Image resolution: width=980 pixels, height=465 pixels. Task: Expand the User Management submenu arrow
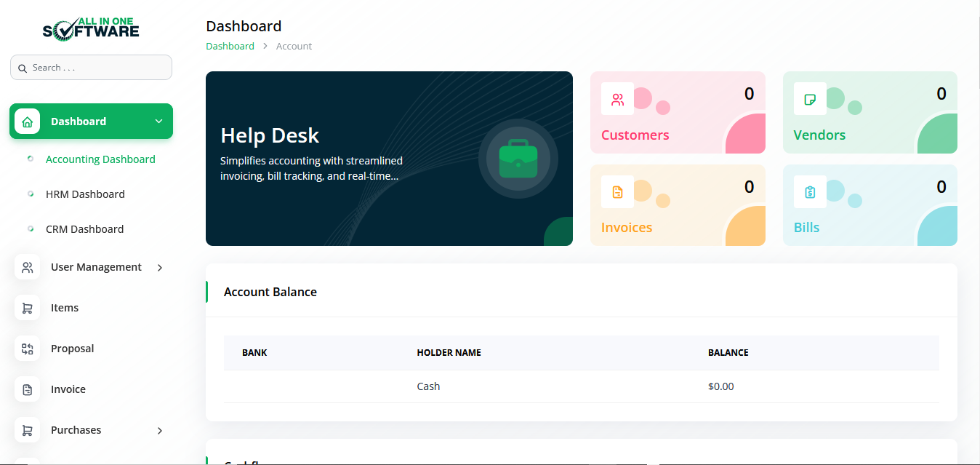160,268
